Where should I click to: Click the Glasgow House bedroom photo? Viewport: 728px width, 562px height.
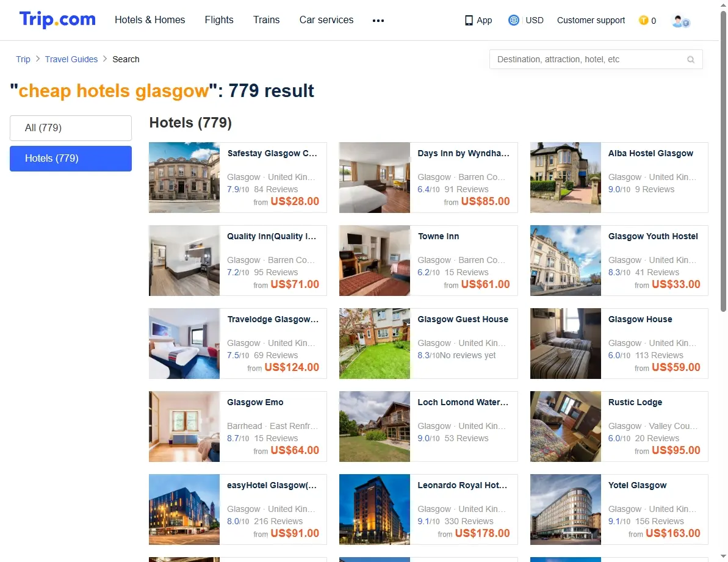pos(566,344)
